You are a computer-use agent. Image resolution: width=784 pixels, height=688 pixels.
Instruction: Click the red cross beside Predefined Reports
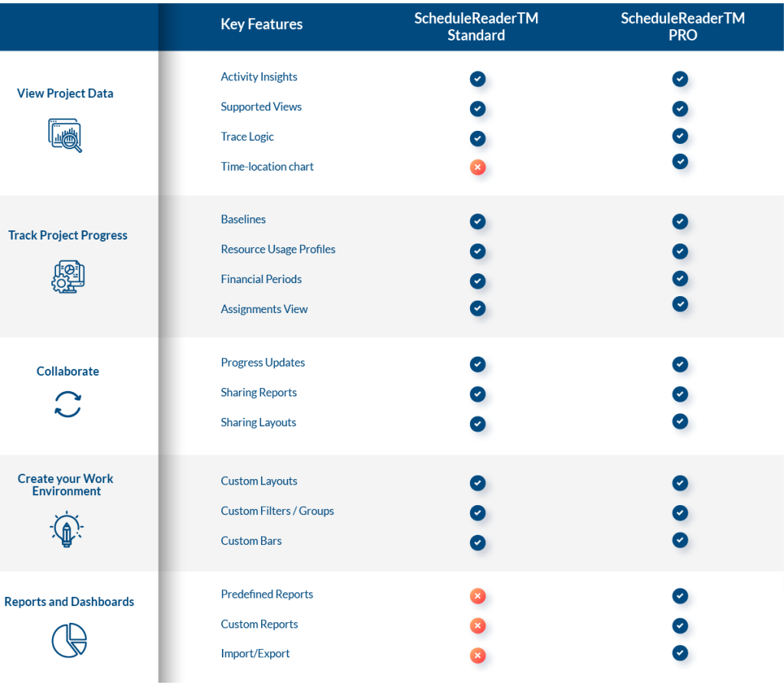[478, 596]
